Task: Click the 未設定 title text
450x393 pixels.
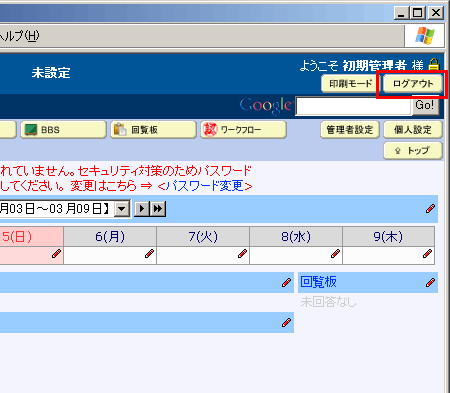Action: pos(51,73)
